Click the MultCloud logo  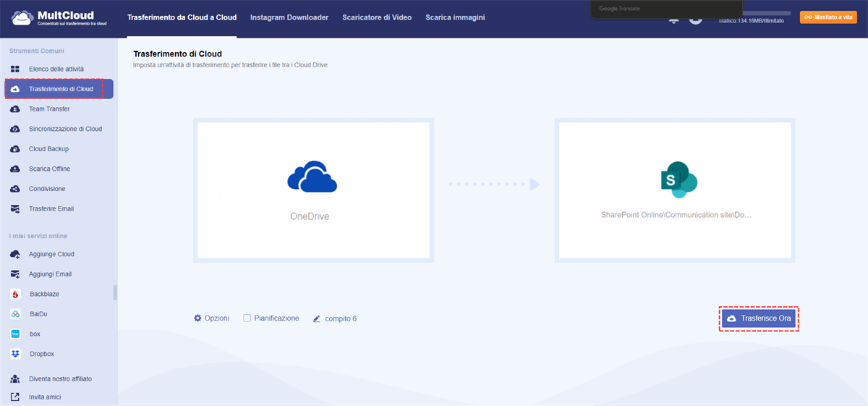pos(59,18)
